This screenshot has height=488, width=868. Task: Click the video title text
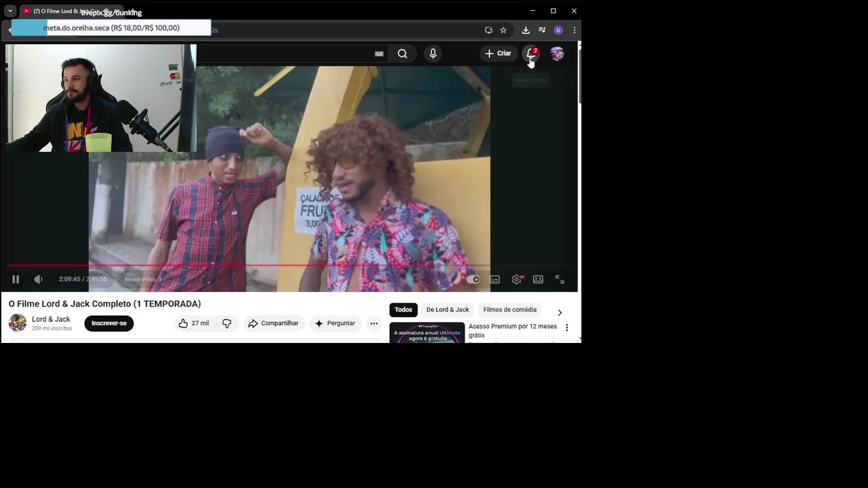click(104, 304)
